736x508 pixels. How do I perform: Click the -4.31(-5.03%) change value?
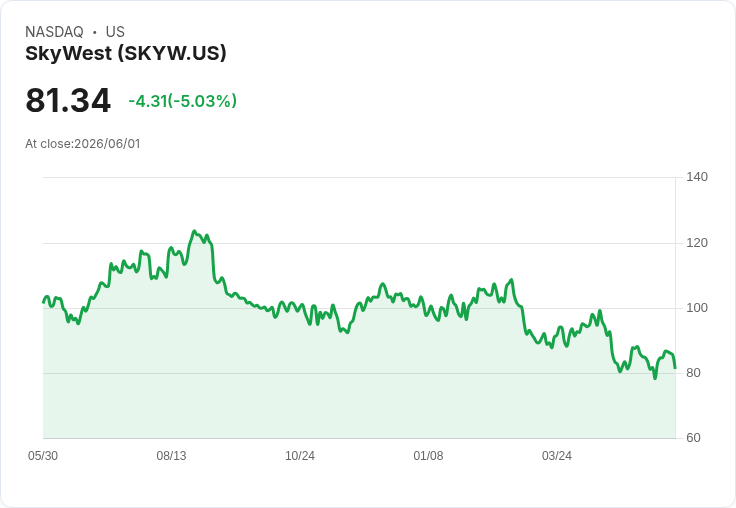click(x=183, y=101)
